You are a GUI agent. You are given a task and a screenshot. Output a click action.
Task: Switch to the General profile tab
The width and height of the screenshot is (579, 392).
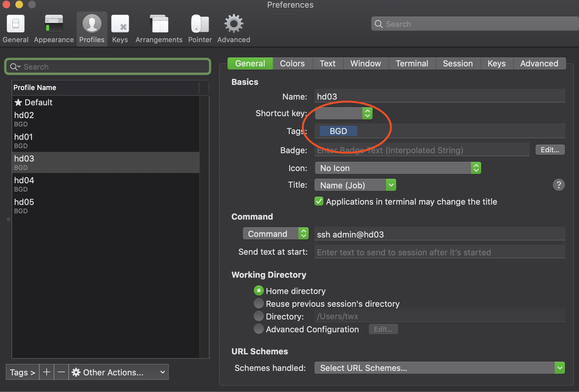pyautogui.click(x=250, y=64)
